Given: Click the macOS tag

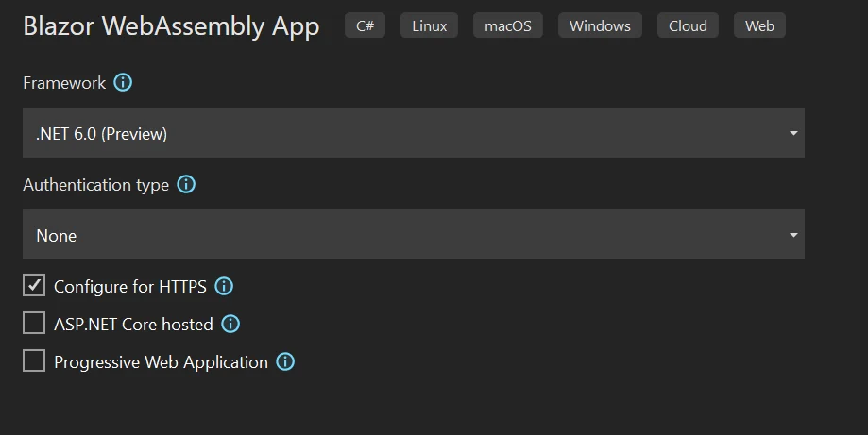Looking at the screenshot, I should coord(507,25).
